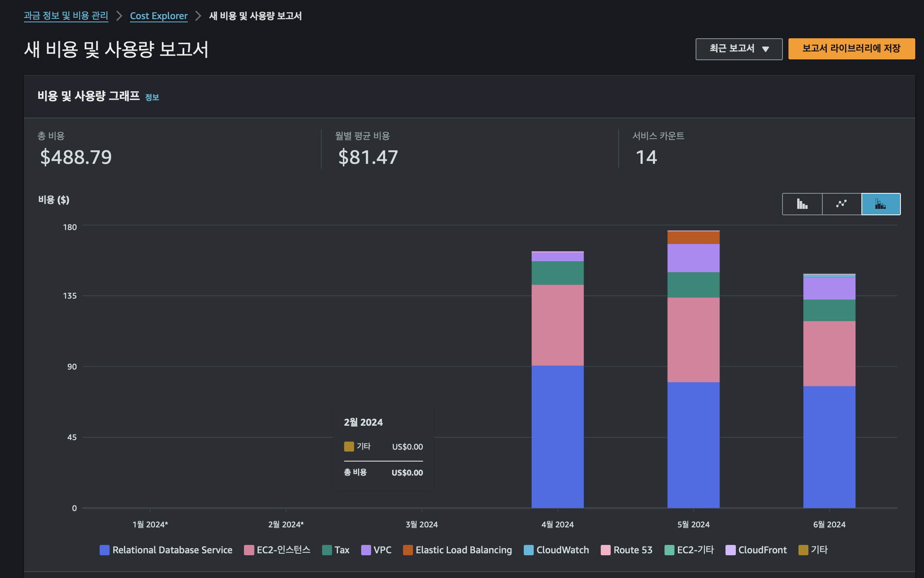
Task: Click the blue RDS segment of 4월 2024 bar
Action: (558, 436)
